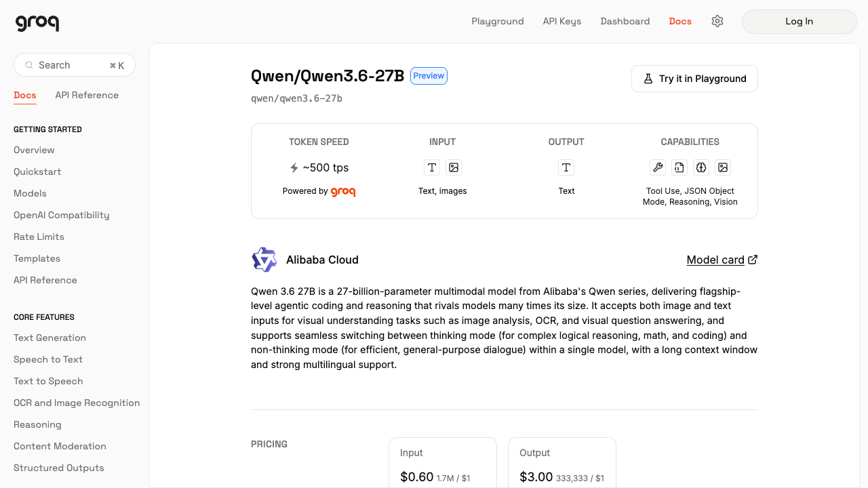The width and height of the screenshot is (868, 488).
Task: Click the image input type icon
Action: 454,167
